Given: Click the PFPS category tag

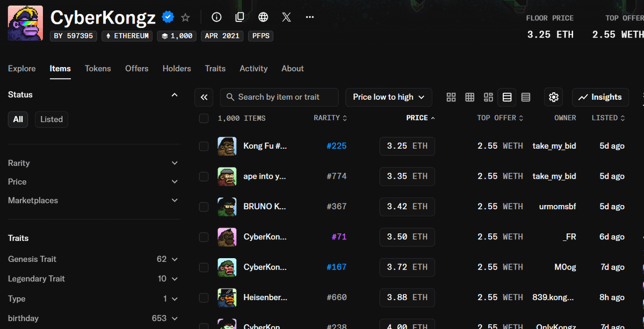Looking at the screenshot, I should (261, 35).
